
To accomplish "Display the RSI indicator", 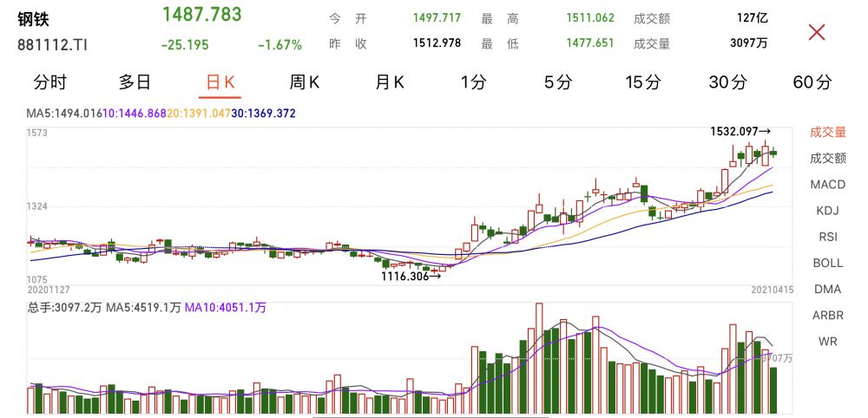I will click(x=827, y=237).
